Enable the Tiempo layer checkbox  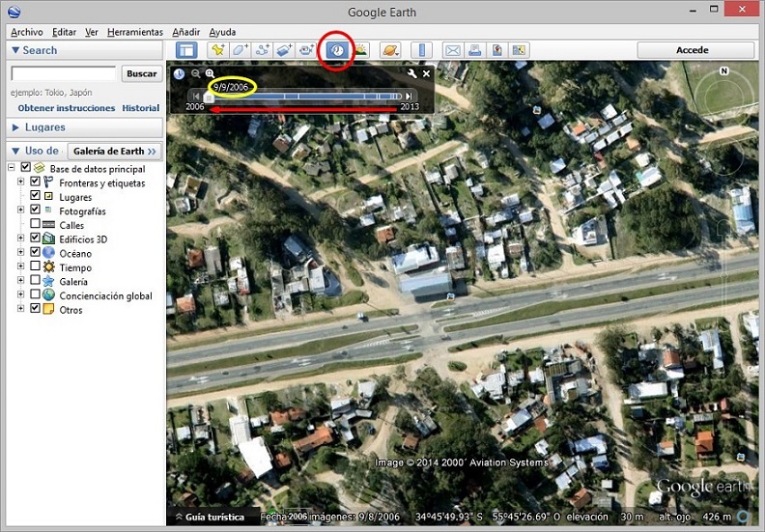coord(35,266)
